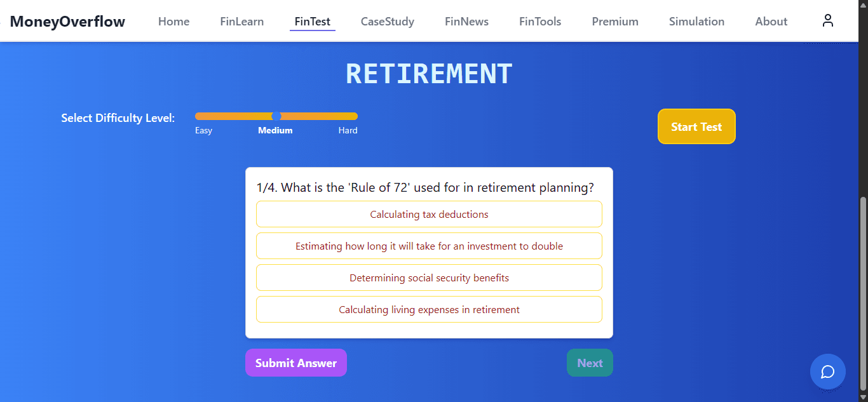Click the page vertical scrollbar
This screenshot has width=868, height=402.
tap(863, 294)
